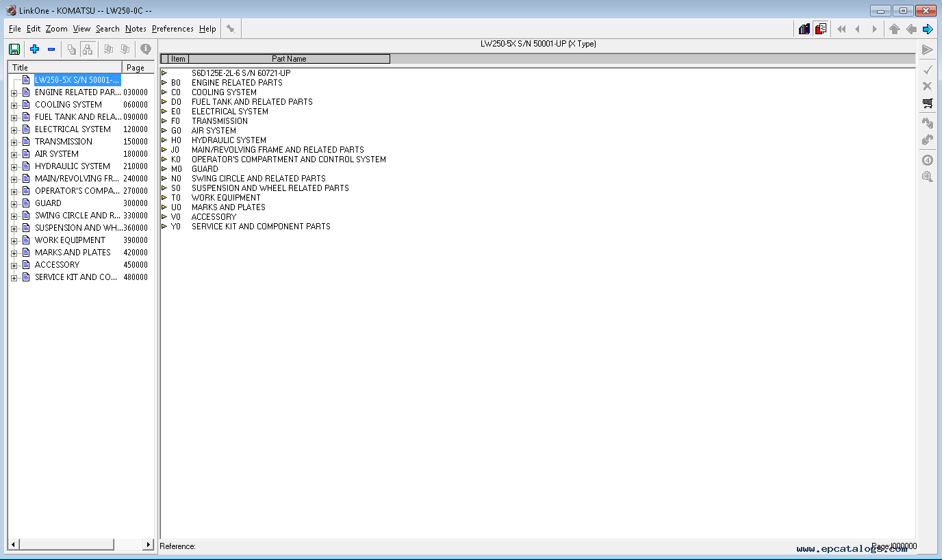The image size is (942, 560).
Task: Expand the FUEL TANK AND RELATED tree node
Action: (x=14, y=118)
